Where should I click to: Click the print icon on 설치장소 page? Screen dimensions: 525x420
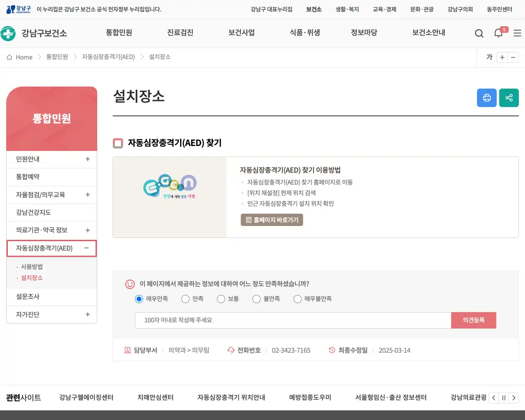(486, 98)
